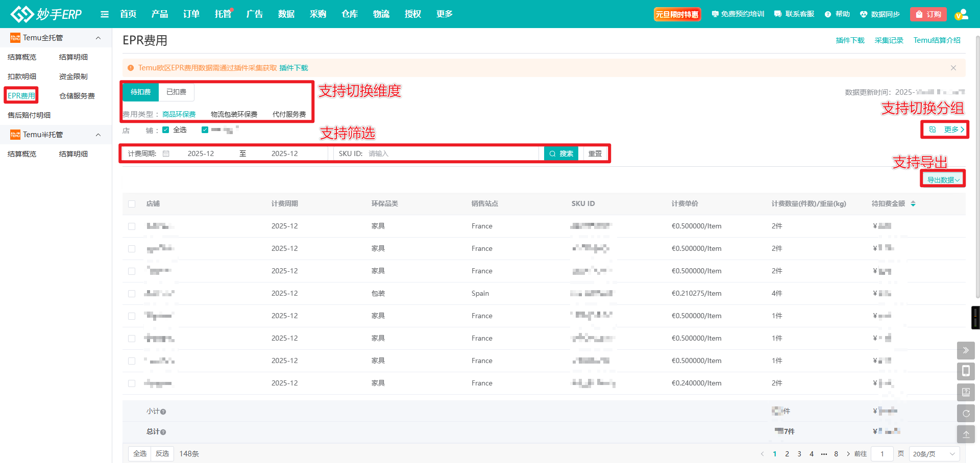Click the back-to-top arrow icon
980x463 pixels.
(x=966, y=434)
